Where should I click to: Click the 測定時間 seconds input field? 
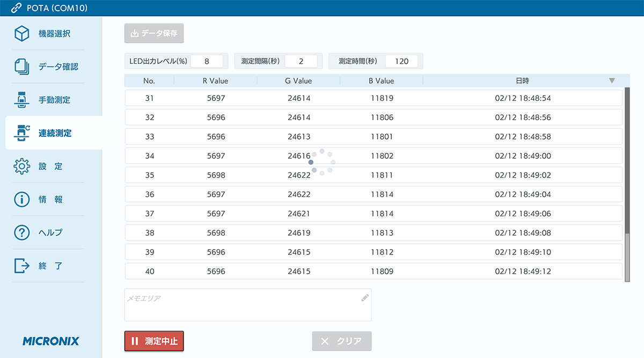(x=401, y=61)
